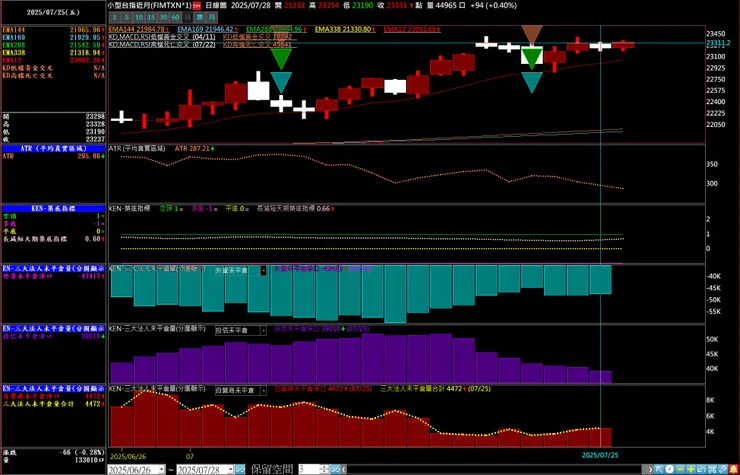Click the blue ATR (平均真實區域) panel header
Screen dimensions: 740x475
(x=53, y=148)
